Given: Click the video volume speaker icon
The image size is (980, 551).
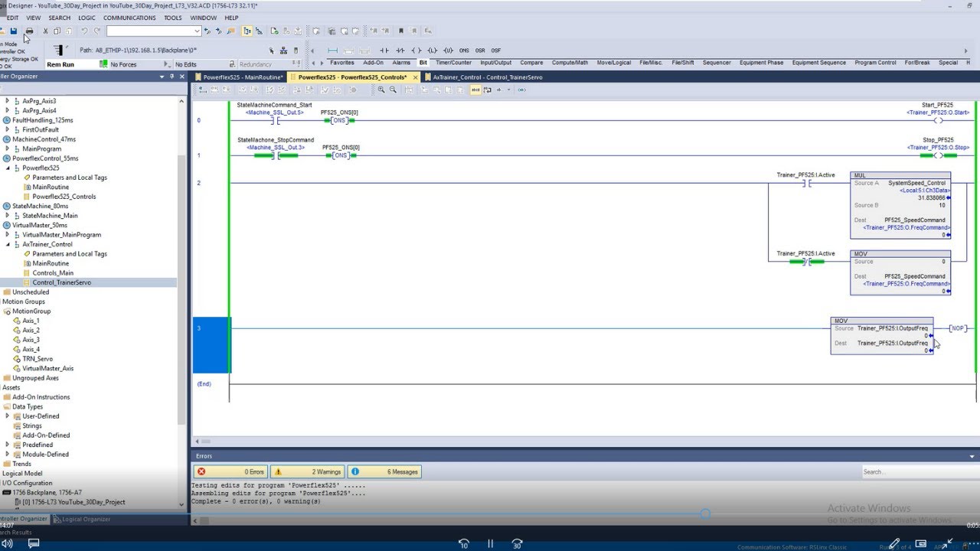Looking at the screenshot, I should click(7, 543).
